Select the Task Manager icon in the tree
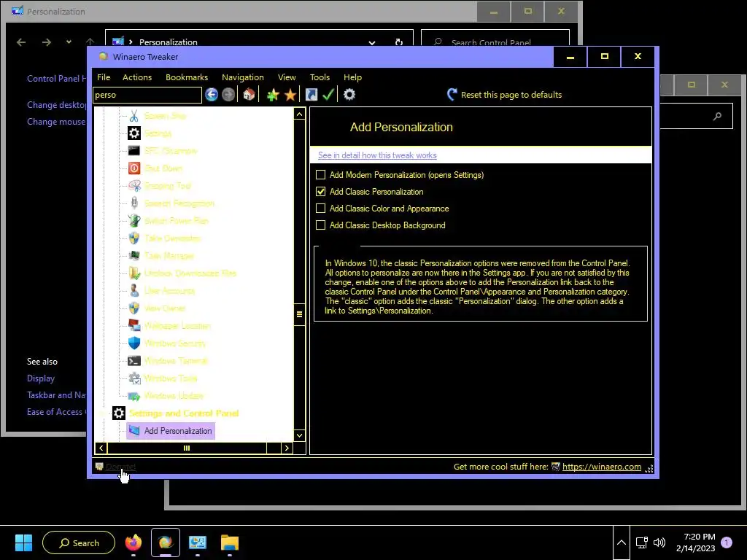The image size is (747, 560). pos(134,256)
